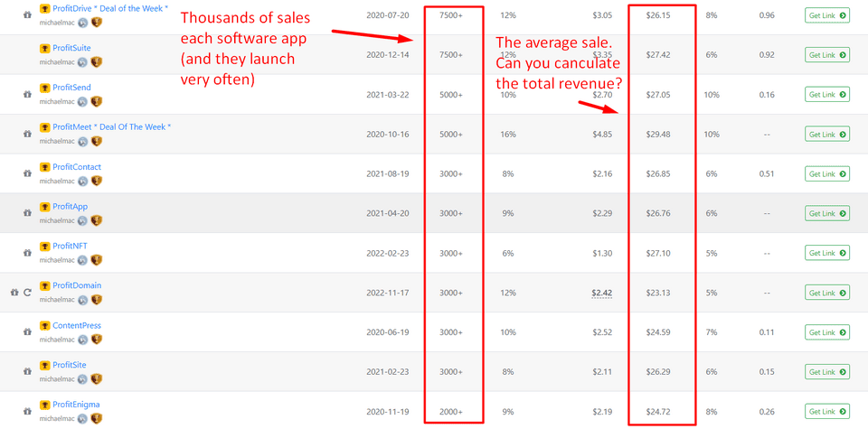Click the gift icon in the ProfitContact row
The height and width of the screenshot is (429, 868).
click(x=27, y=173)
